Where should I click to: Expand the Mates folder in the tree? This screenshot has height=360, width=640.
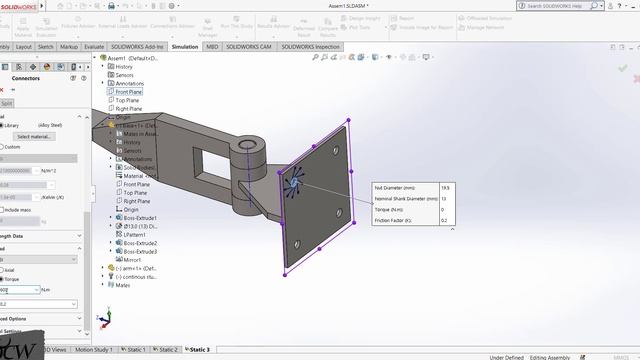tap(102, 284)
